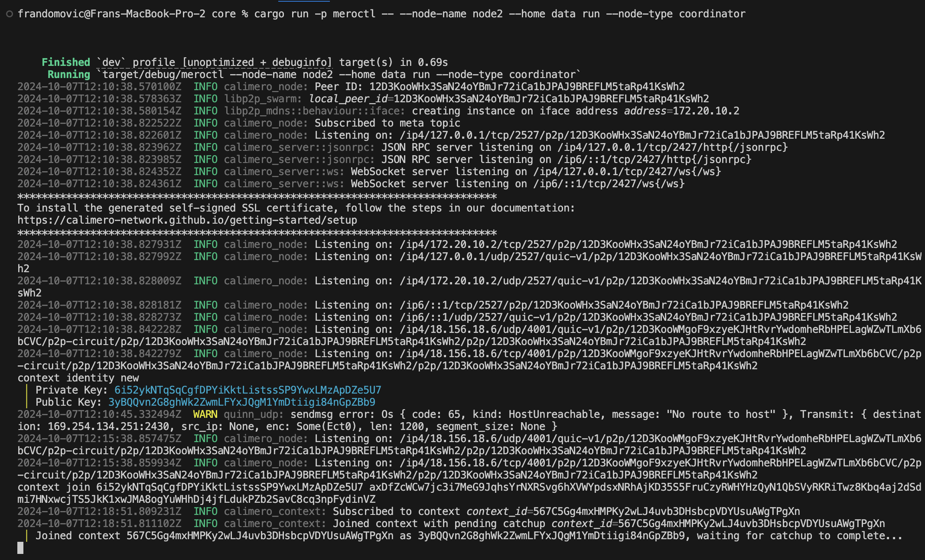Click 'Subscribed to meta topic' message

tap(388, 123)
